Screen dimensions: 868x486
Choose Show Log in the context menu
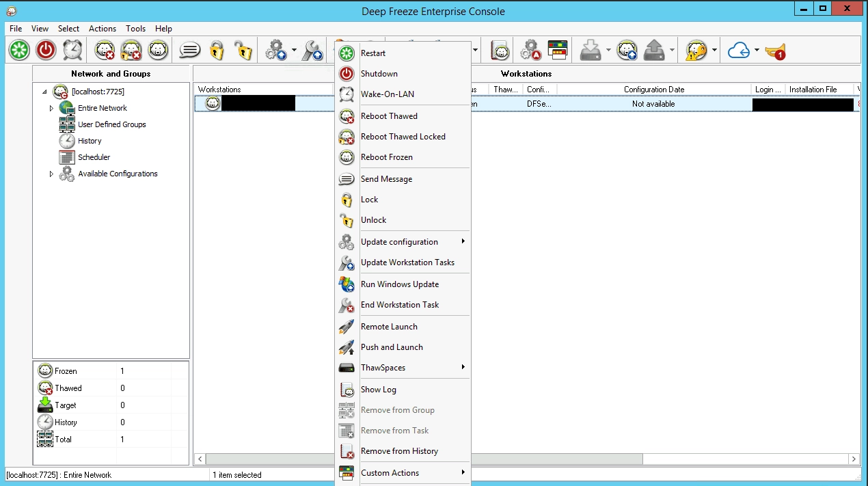403,390
